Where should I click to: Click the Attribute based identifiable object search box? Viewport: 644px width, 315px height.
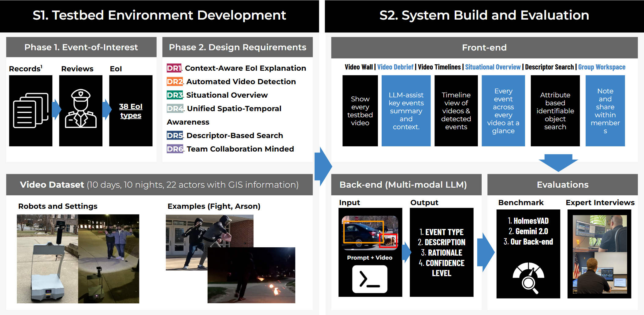coord(555,111)
